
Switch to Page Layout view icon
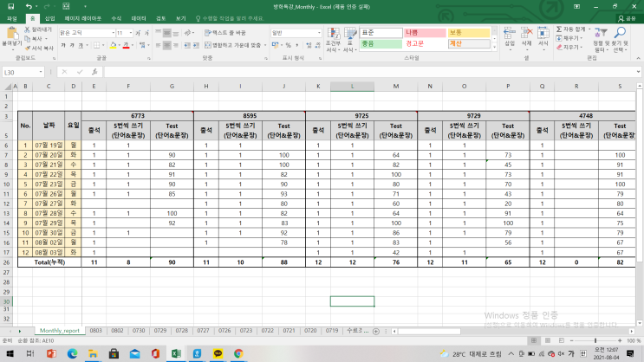click(x=548, y=340)
